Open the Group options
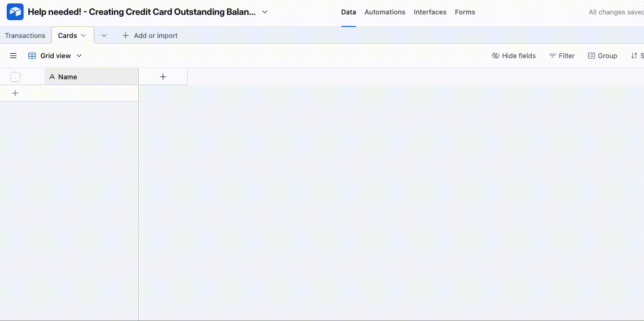 click(x=602, y=56)
